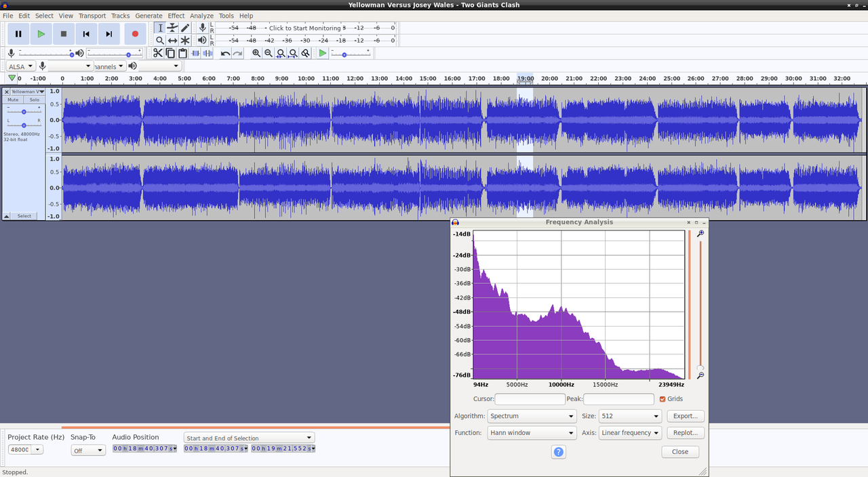Screen dimensions: 868x477
Task: Click the Replot... button
Action: (x=686, y=432)
